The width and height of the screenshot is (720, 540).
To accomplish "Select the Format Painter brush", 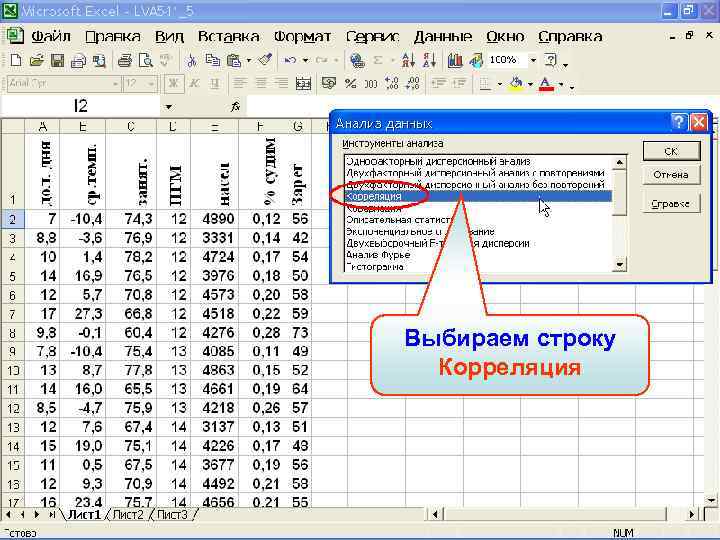I will click(264, 60).
